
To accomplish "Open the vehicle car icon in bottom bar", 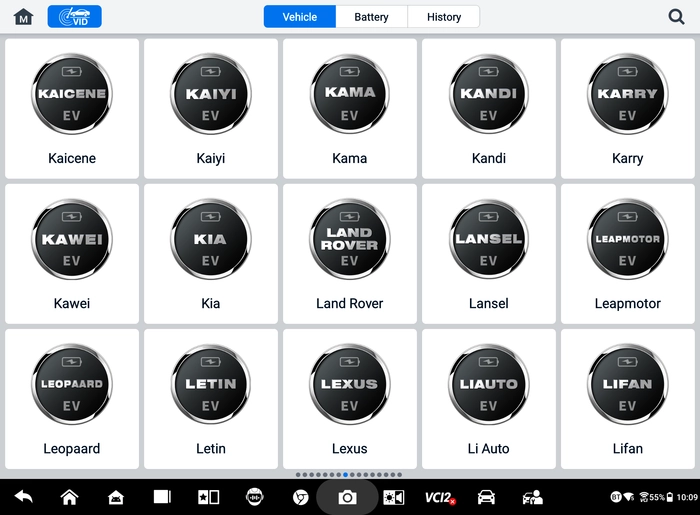I will (x=486, y=497).
